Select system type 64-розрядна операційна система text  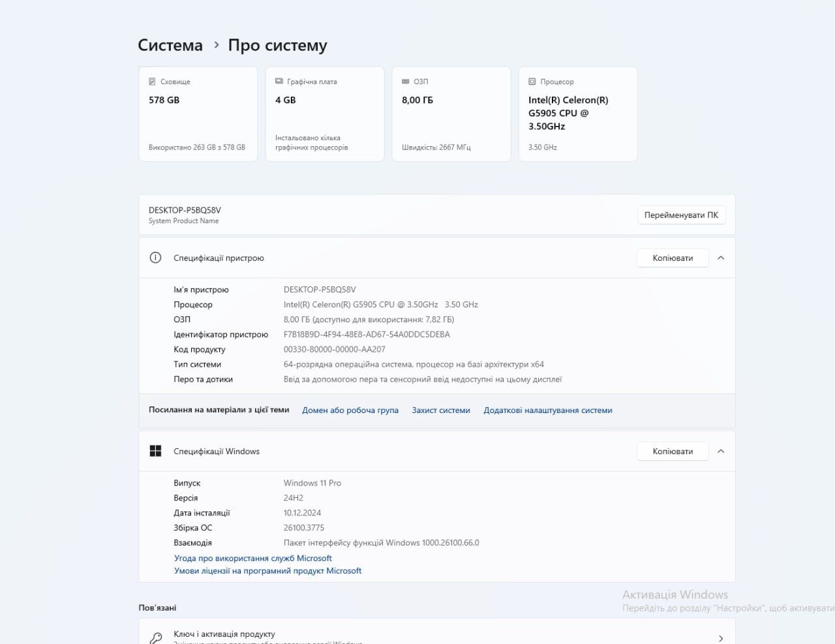pos(414,365)
